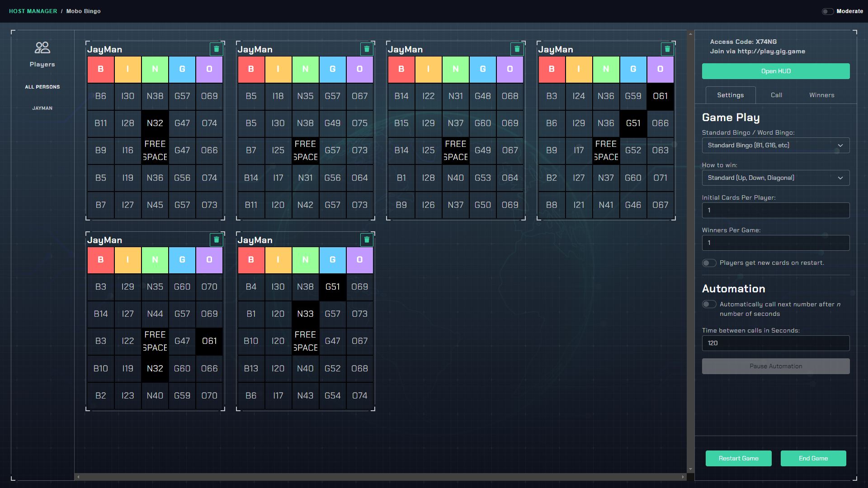Click the horizontal scrollbar at the bottom
This screenshot has height=488, width=868.
click(380, 476)
